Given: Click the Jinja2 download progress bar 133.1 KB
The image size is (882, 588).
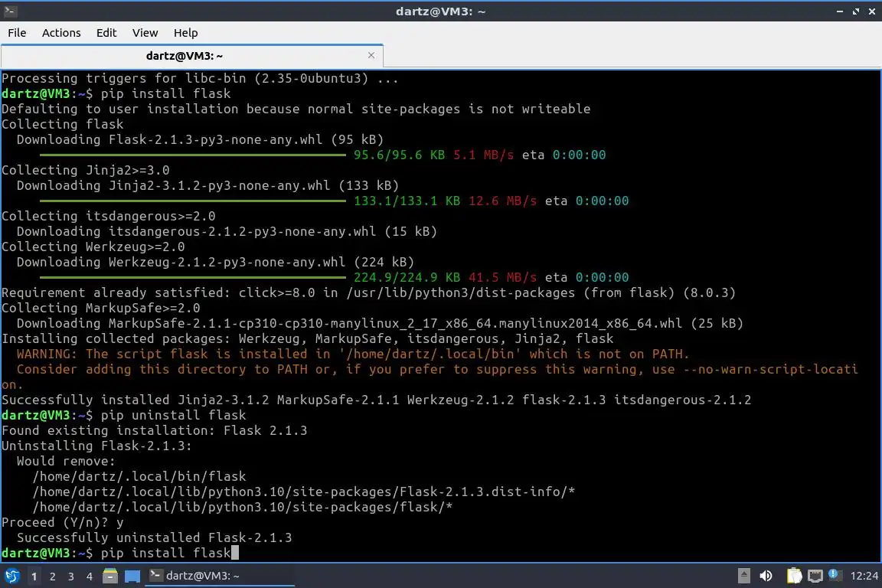Looking at the screenshot, I should click(193, 201).
